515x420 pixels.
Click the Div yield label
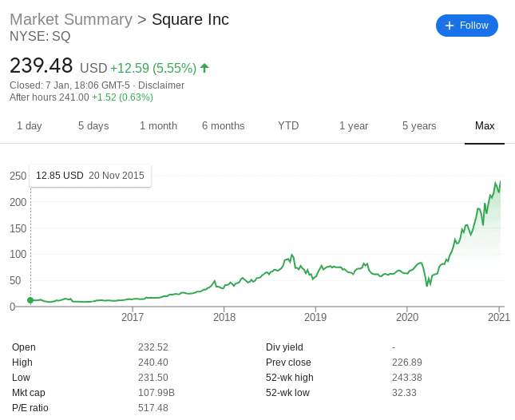284,347
